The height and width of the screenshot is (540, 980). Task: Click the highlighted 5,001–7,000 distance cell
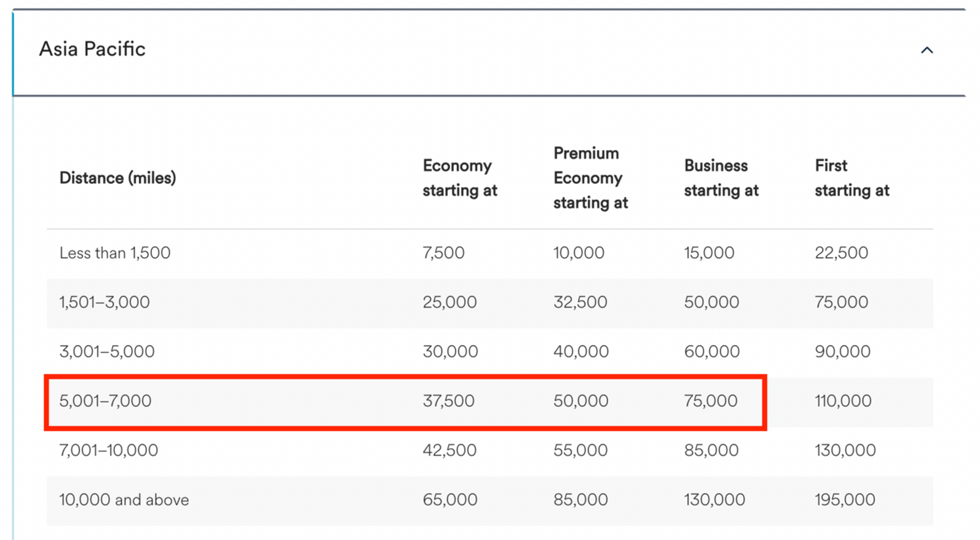(x=105, y=401)
